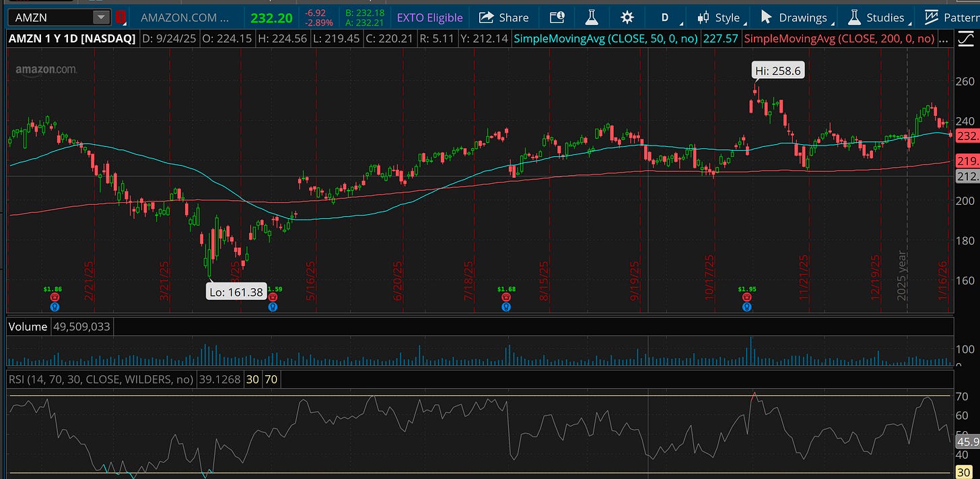Click the 260 price axis label
Viewport: 980px width, 479px height.
click(x=965, y=82)
